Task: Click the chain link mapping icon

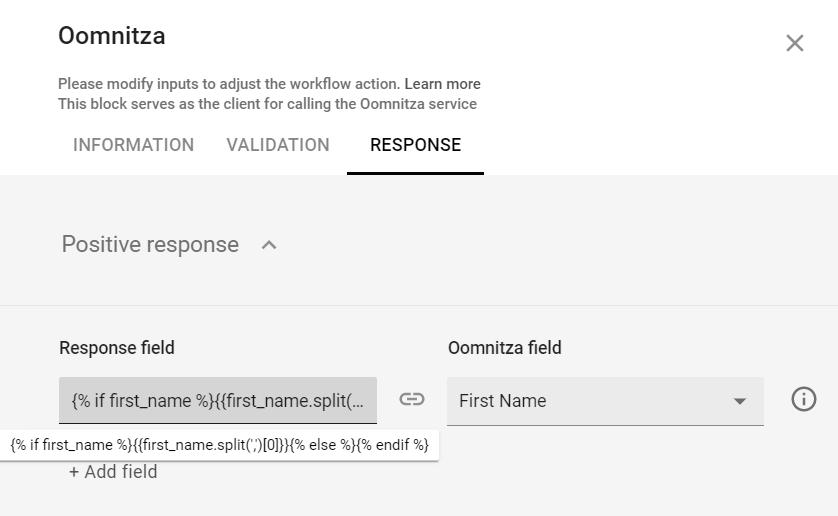Action: 412,400
